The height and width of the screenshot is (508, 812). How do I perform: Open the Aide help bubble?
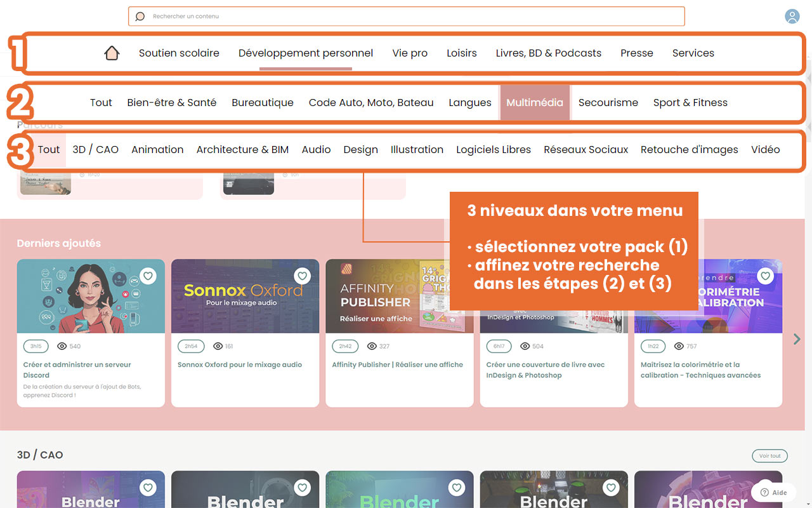[773, 492]
